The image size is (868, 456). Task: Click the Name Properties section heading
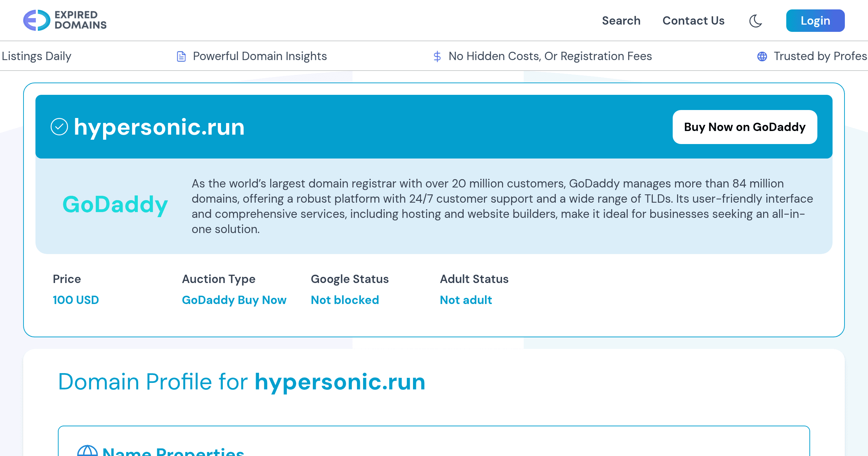173,451
